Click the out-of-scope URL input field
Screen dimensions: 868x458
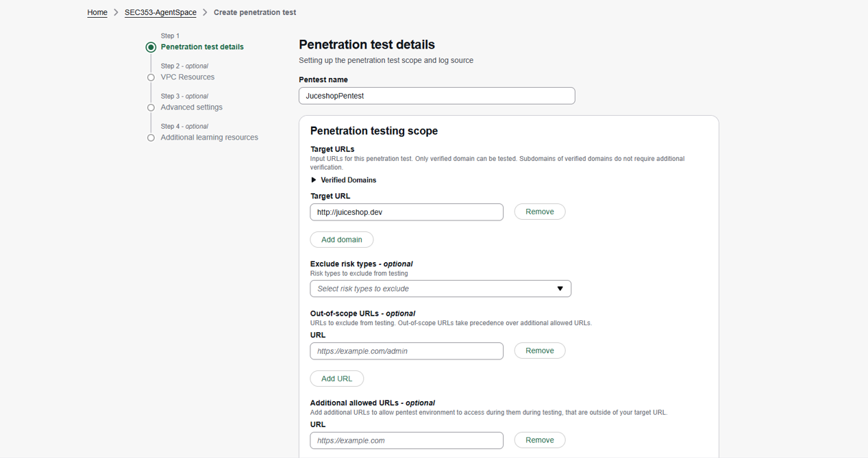pos(406,351)
